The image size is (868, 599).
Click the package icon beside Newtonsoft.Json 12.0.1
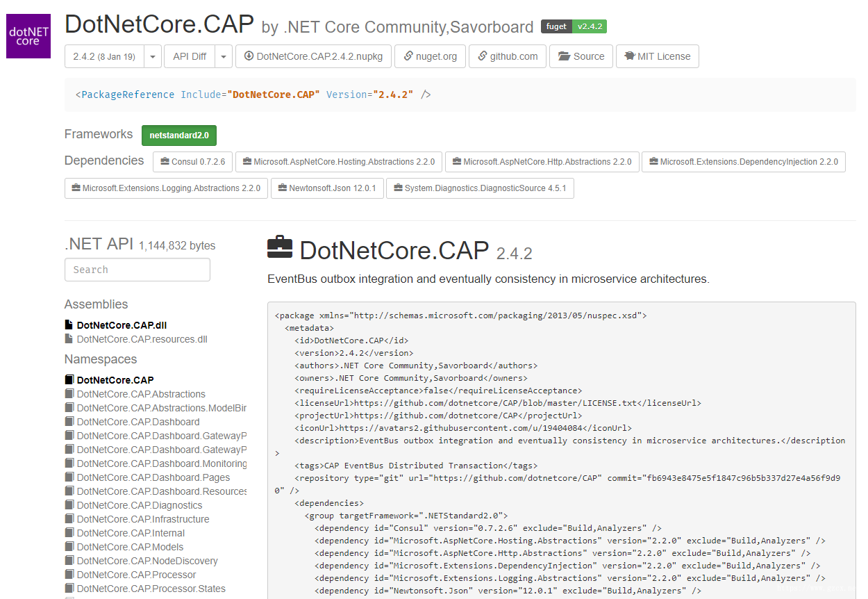click(283, 188)
